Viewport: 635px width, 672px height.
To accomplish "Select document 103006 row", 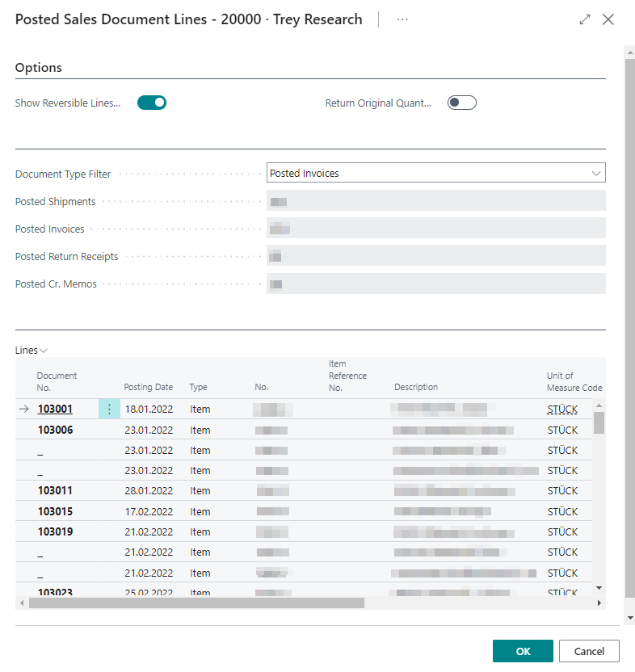I will tap(304, 430).
